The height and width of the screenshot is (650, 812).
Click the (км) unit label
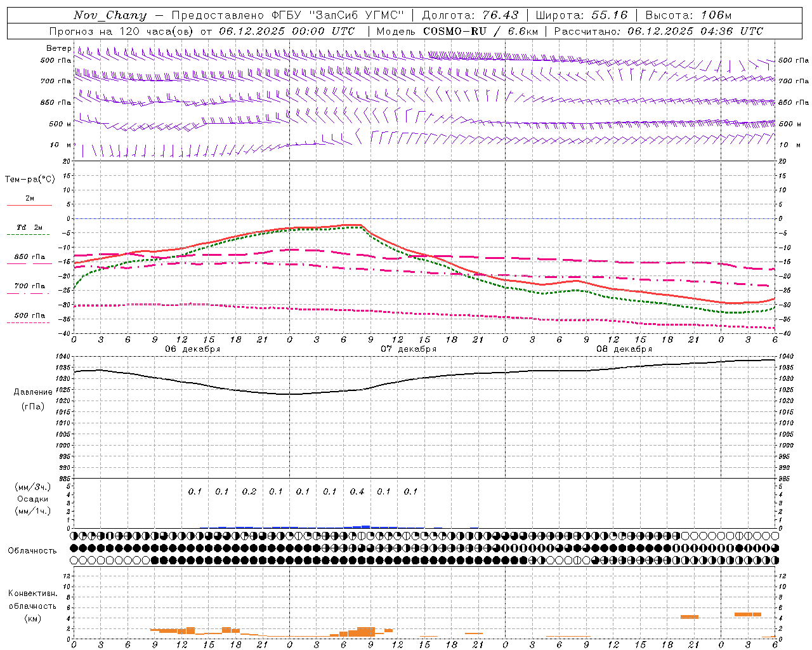click(x=32, y=618)
